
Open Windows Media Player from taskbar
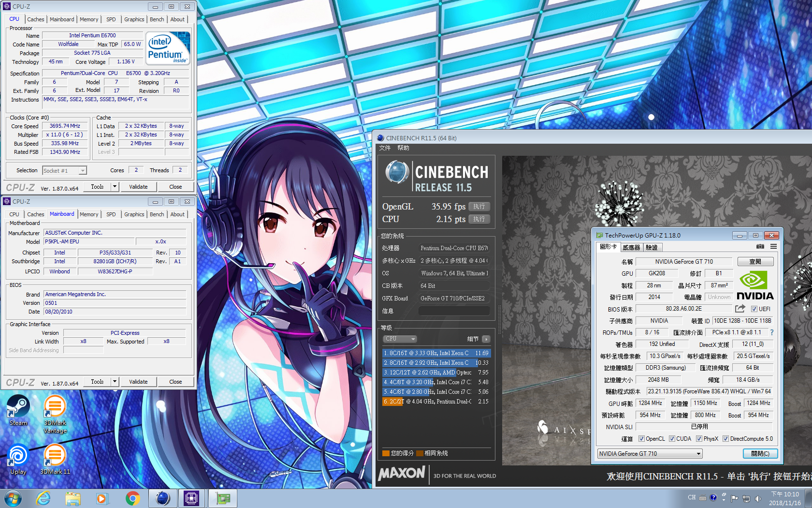pos(102,498)
